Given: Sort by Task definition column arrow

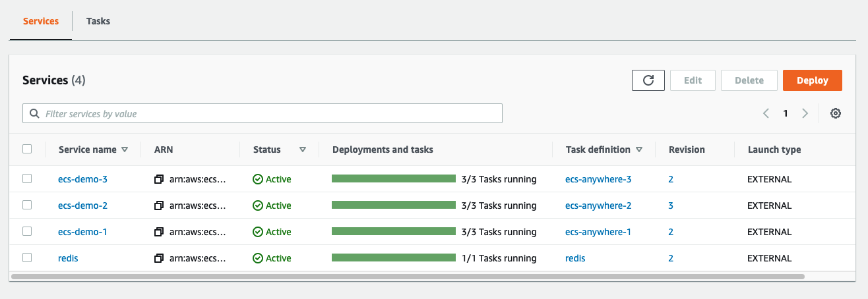Looking at the screenshot, I should [639, 149].
